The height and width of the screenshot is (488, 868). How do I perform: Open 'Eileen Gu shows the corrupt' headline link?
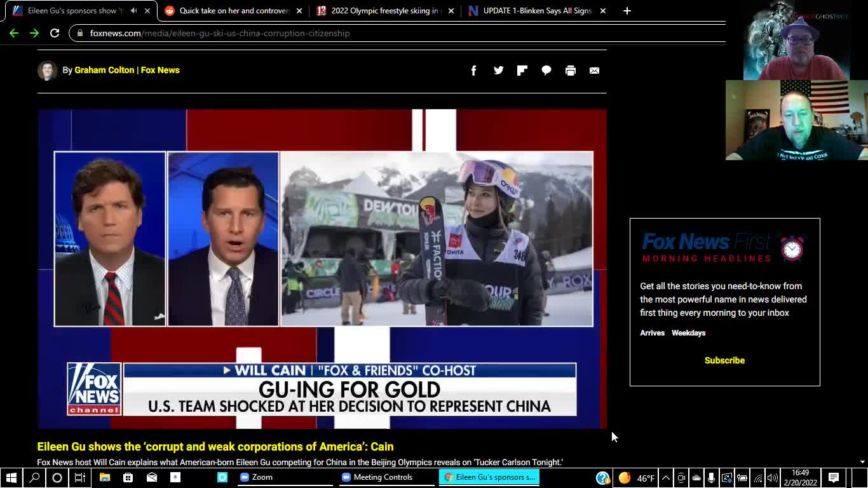coord(215,447)
